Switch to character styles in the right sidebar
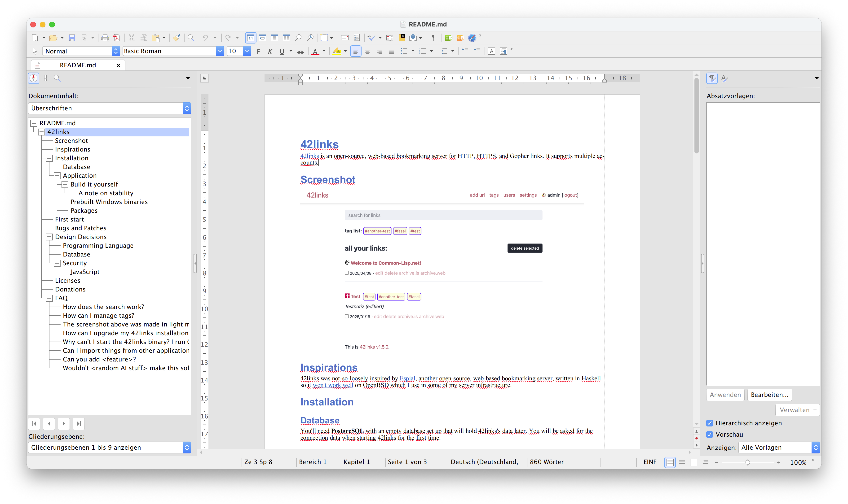Screen dimensions: 848x504 pyautogui.click(x=724, y=78)
